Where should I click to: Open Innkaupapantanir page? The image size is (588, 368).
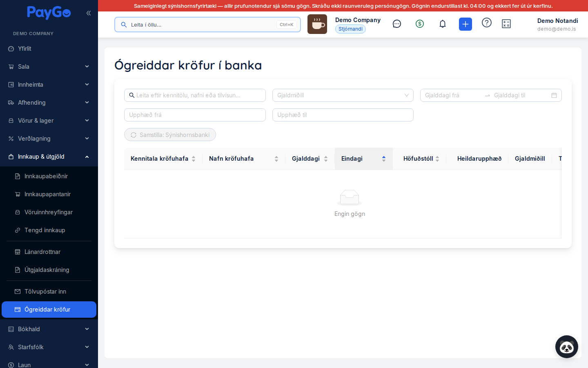click(x=49, y=194)
